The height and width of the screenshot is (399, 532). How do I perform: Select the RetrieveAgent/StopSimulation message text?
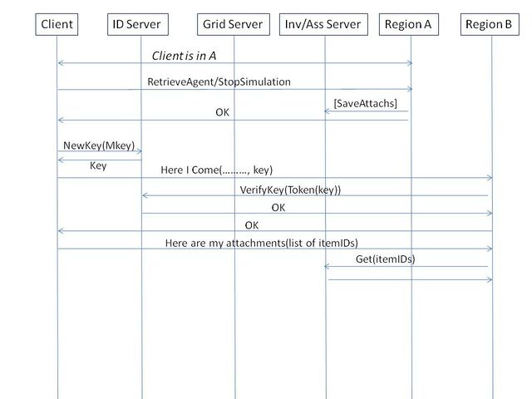(219, 81)
